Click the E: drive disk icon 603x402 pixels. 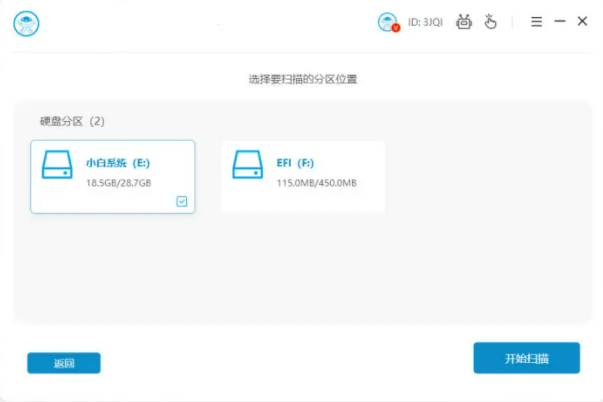pos(57,165)
